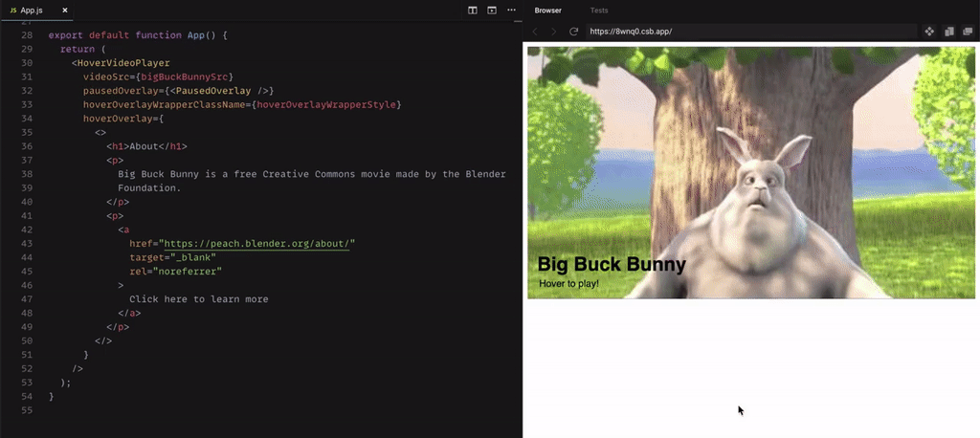The width and height of the screenshot is (980, 438).
Task: Click line number 30 in the gutter
Action: tap(26, 63)
